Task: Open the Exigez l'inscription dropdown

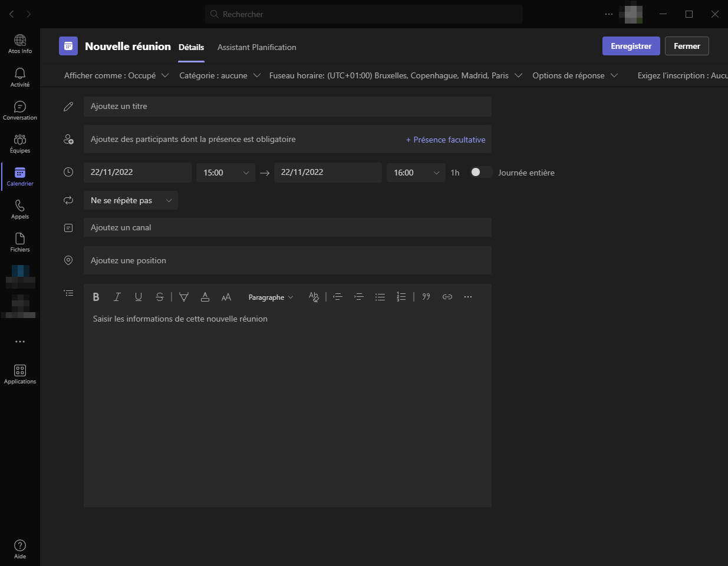Action: click(x=682, y=75)
